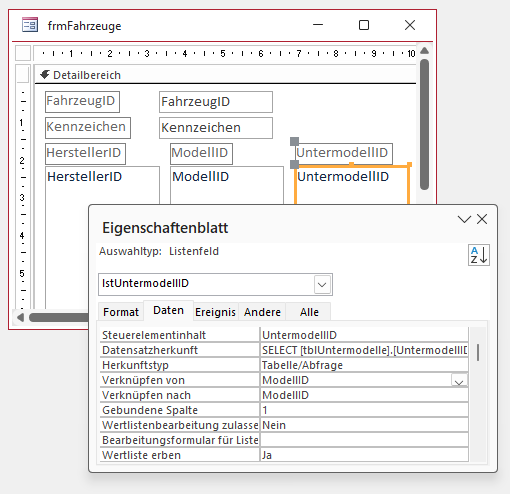
Task: Select the ModellID label control
Action: click(x=201, y=154)
